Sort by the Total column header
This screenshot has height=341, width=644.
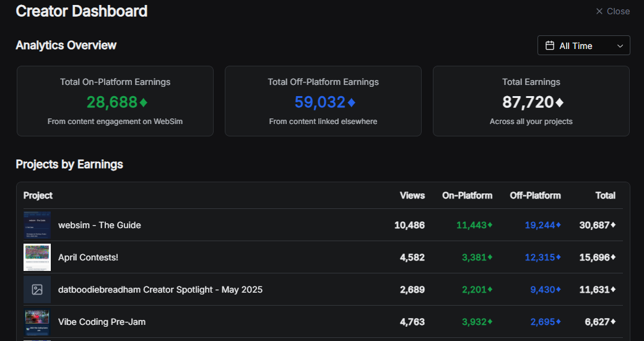click(x=605, y=195)
